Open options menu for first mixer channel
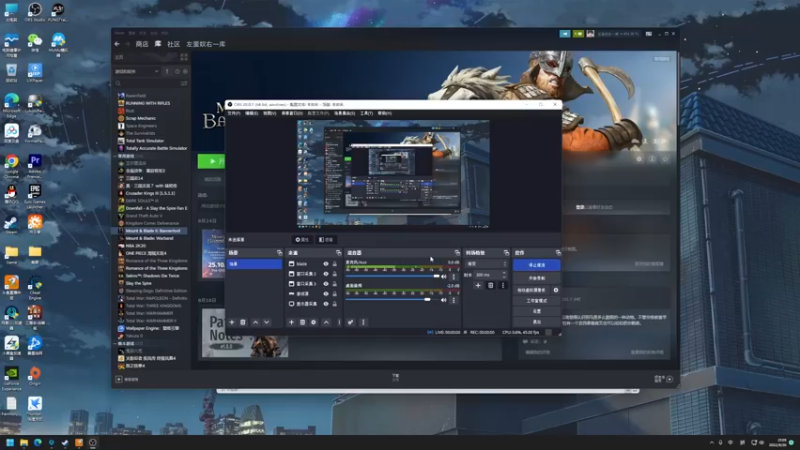This screenshot has height=450, width=800. [454, 277]
